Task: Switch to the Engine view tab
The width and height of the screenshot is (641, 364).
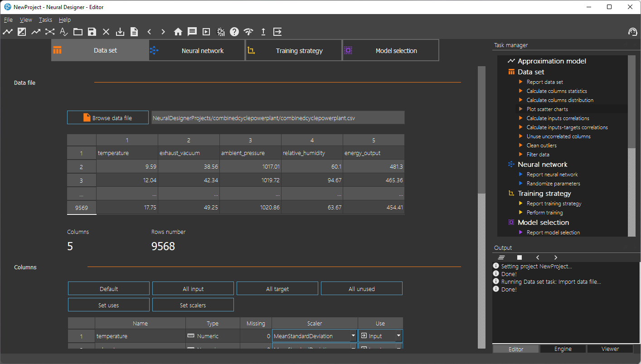Action: click(x=563, y=349)
